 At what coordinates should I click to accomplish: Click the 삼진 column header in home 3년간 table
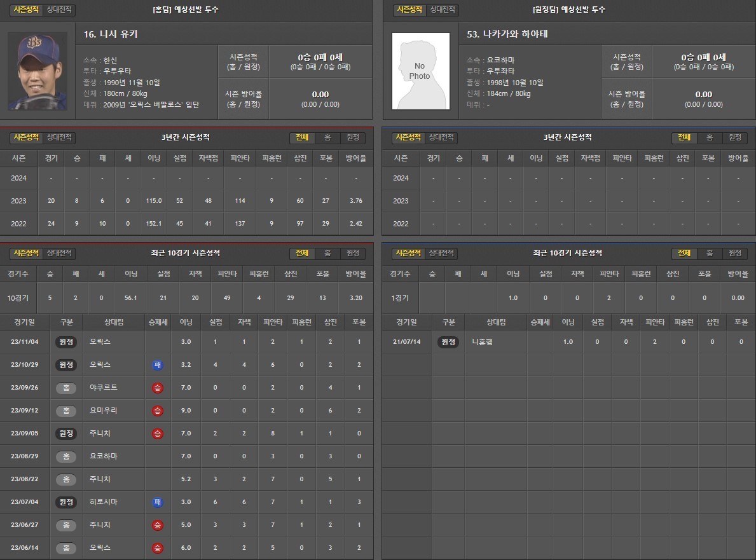click(x=300, y=158)
